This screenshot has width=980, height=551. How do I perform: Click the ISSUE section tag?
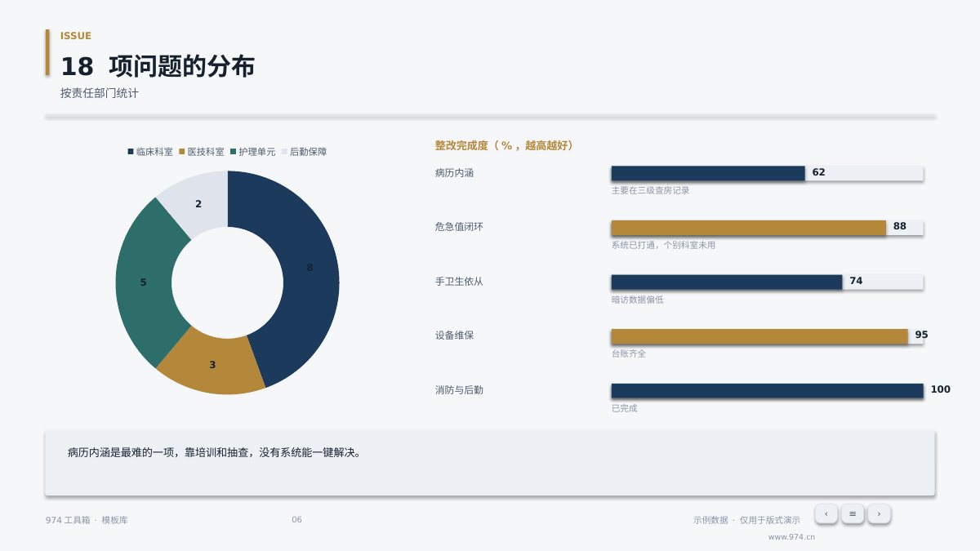(76, 36)
